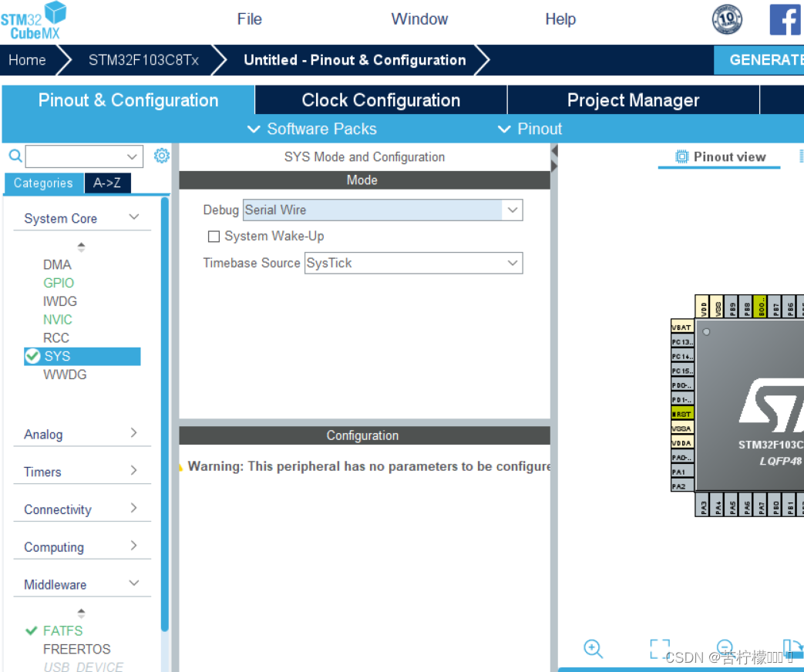The image size is (804, 672).
Task: Click the PD1 pin on the chip
Action: [682, 399]
